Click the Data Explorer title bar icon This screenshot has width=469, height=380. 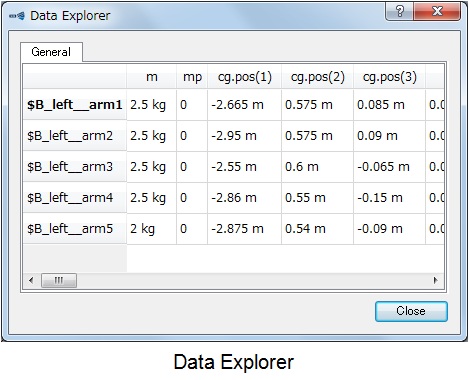pyautogui.click(x=17, y=16)
